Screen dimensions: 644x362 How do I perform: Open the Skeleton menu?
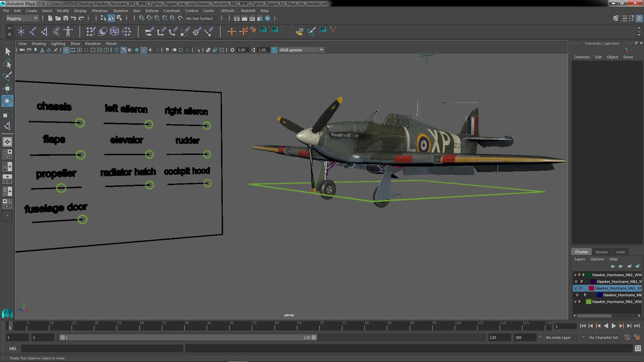[x=120, y=11]
